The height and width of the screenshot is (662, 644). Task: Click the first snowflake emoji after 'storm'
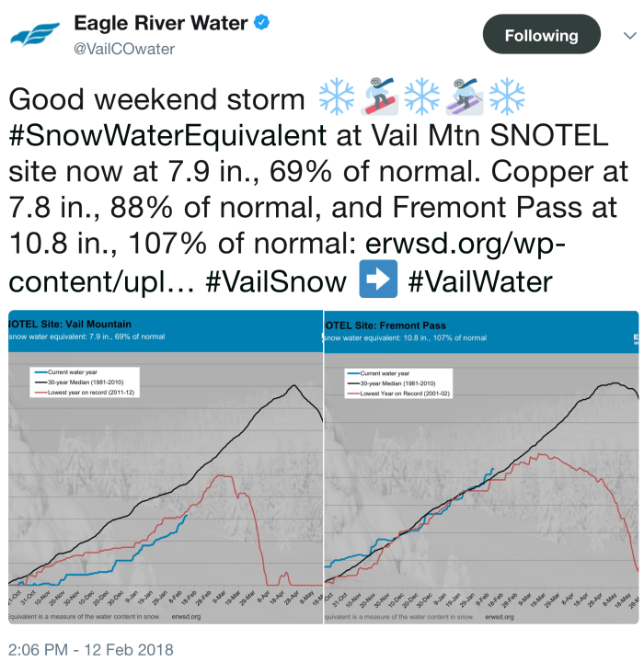coord(335,99)
